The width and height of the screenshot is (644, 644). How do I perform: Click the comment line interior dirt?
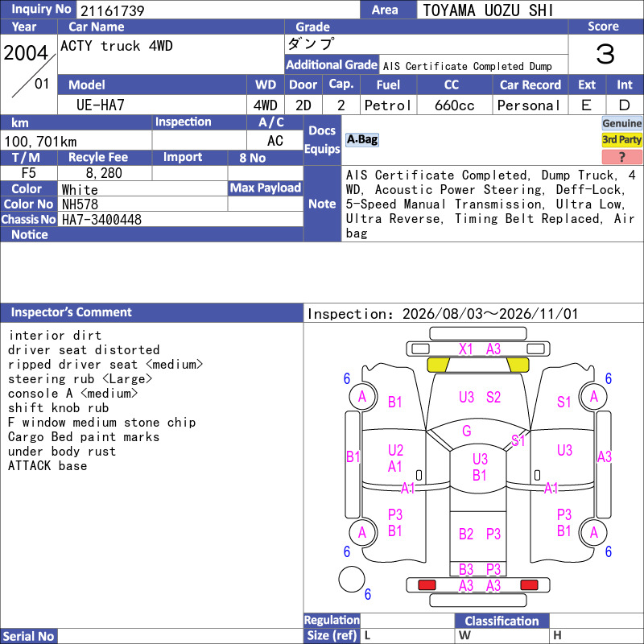click(x=55, y=335)
